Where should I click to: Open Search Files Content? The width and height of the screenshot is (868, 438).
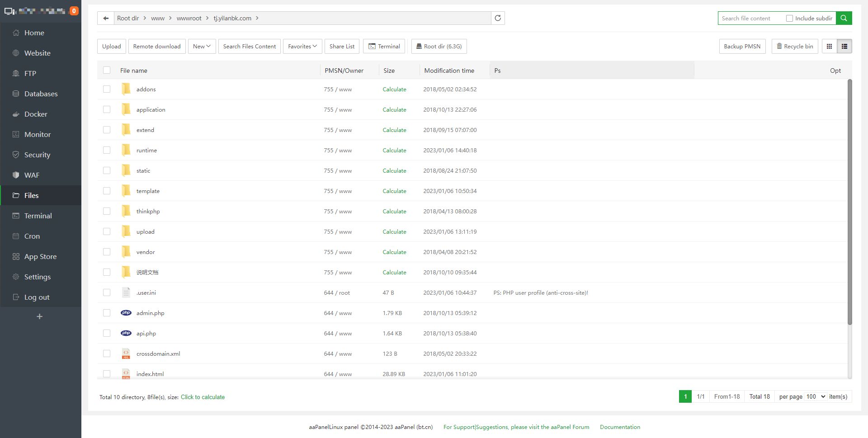[x=250, y=46]
